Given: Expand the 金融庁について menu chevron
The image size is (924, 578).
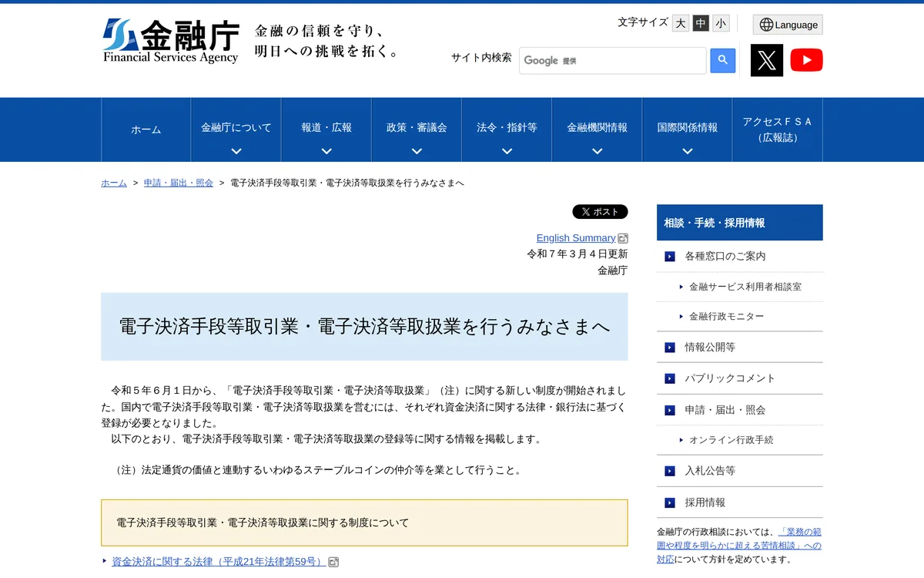Looking at the screenshot, I should pos(236,151).
